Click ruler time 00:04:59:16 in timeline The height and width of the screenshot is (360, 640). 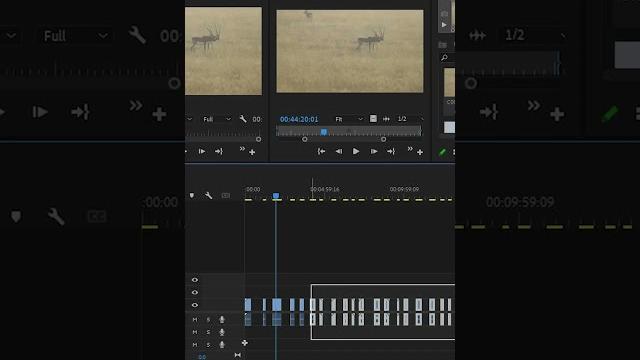325,189
